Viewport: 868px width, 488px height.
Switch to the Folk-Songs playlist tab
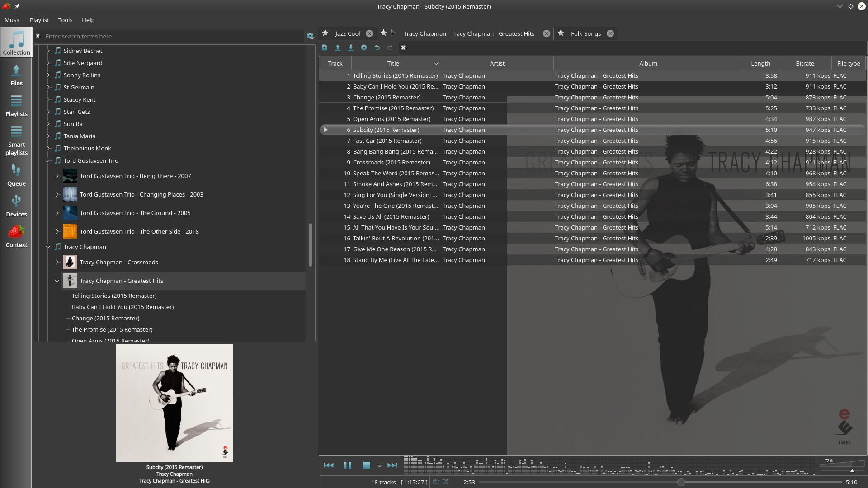coord(585,33)
